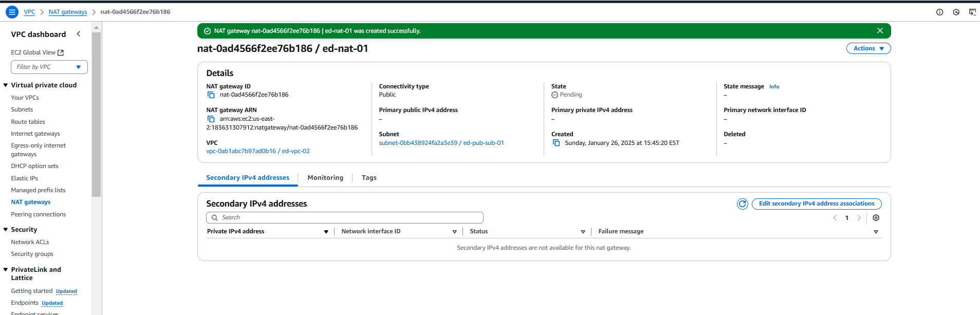Image resolution: width=980 pixels, height=315 pixels.
Task: Click the nat-0ad4566f2ee76b186 breadcrumb text
Action: pos(136,12)
